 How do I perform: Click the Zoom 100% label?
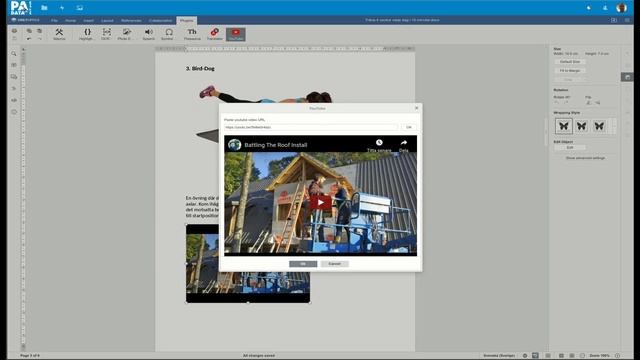pyautogui.click(x=599, y=356)
